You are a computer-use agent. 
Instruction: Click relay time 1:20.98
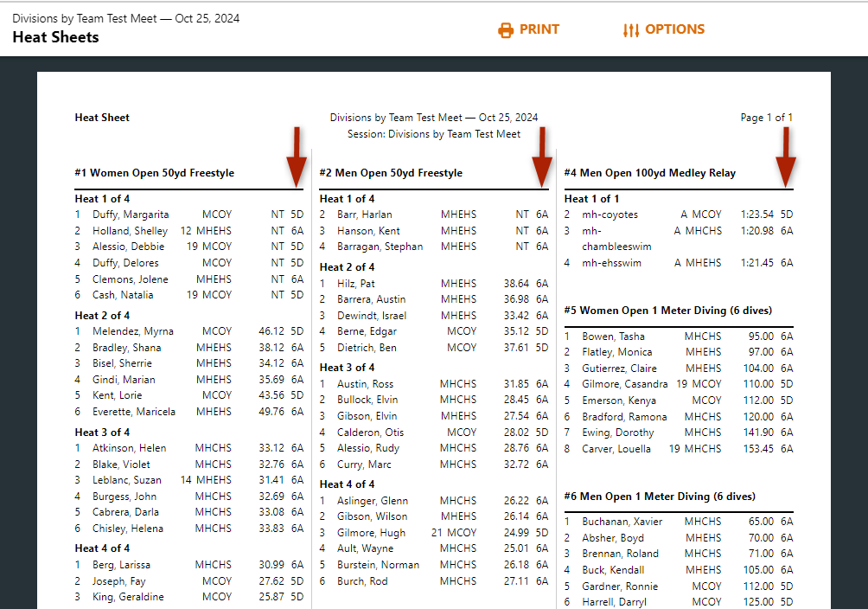point(756,230)
